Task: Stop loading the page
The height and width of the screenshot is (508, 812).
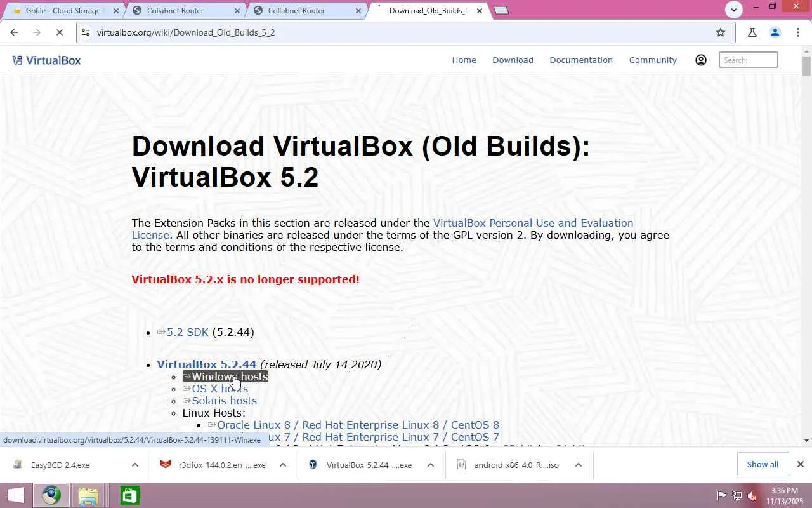Action: [59, 32]
